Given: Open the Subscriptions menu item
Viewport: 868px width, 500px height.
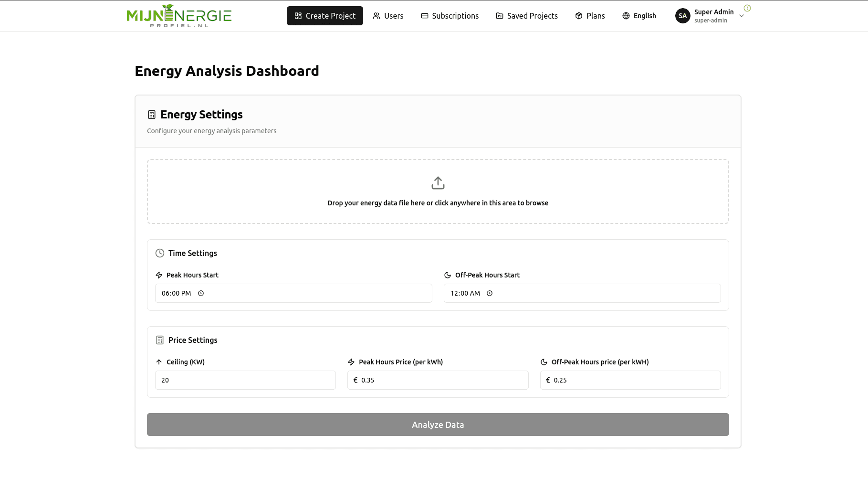Looking at the screenshot, I should (x=450, y=16).
